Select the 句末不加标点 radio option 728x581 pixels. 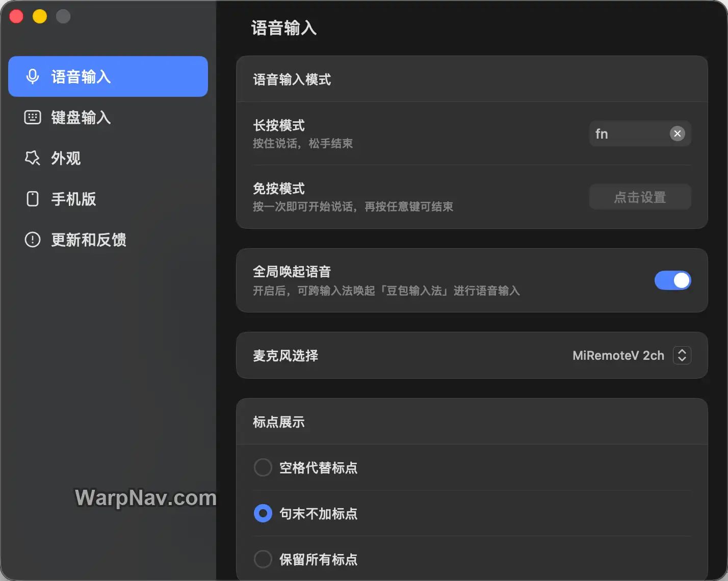coord(263,513)
